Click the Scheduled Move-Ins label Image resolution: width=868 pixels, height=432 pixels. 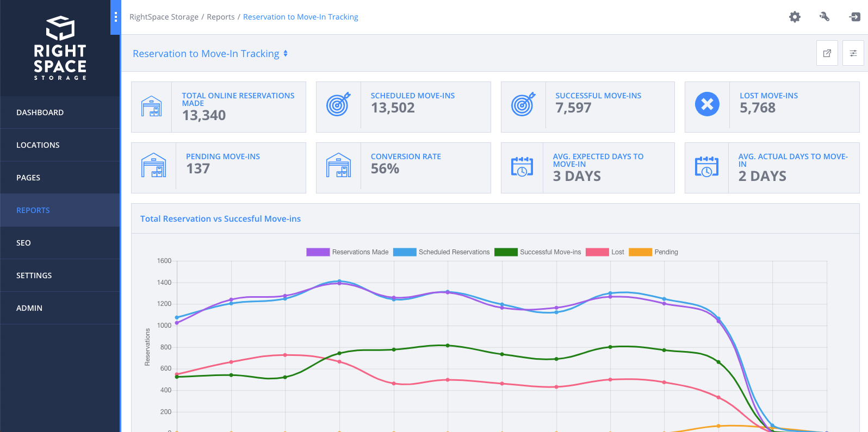(x=413, y=96)
